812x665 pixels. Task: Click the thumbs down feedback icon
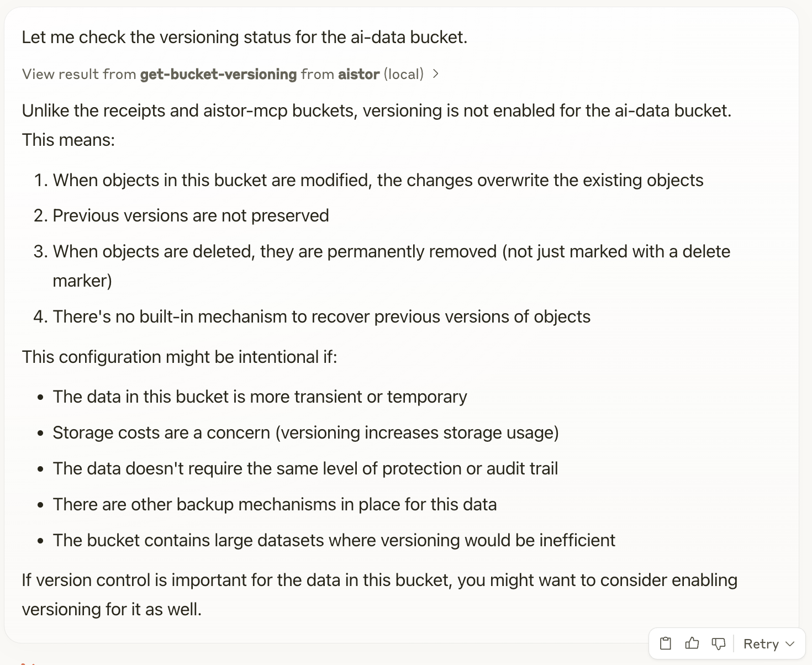[718, 643]
